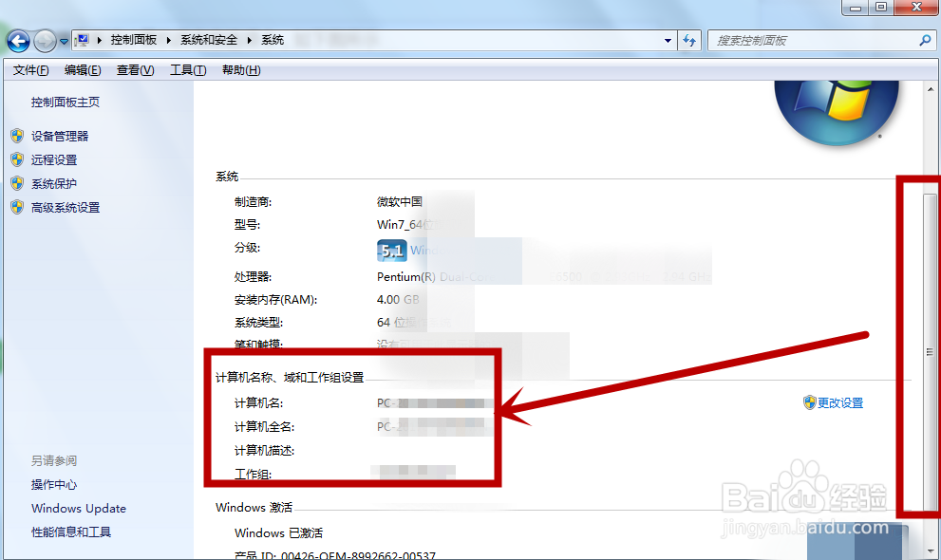Screen dimensions: 941x560
Task: Click the 计算机全名: label
Action: tap(264, 427)
